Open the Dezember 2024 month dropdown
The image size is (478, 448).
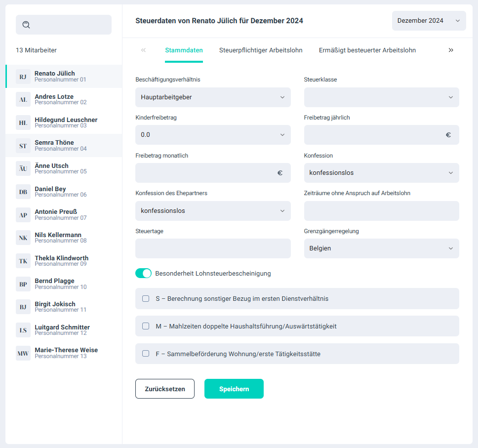coord(429,21)
